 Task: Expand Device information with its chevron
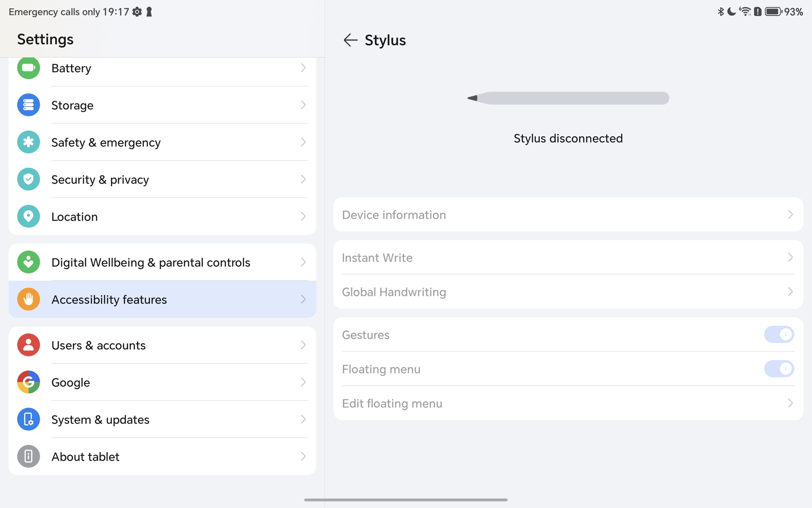790,215
